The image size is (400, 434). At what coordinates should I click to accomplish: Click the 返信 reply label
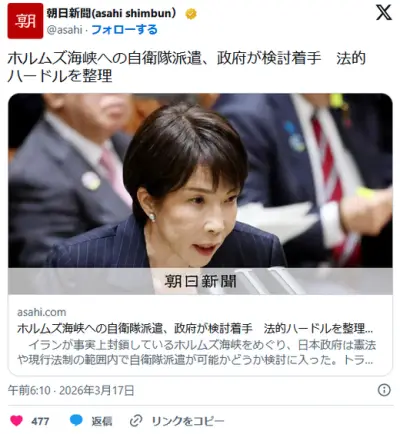(x=102, y=421)
